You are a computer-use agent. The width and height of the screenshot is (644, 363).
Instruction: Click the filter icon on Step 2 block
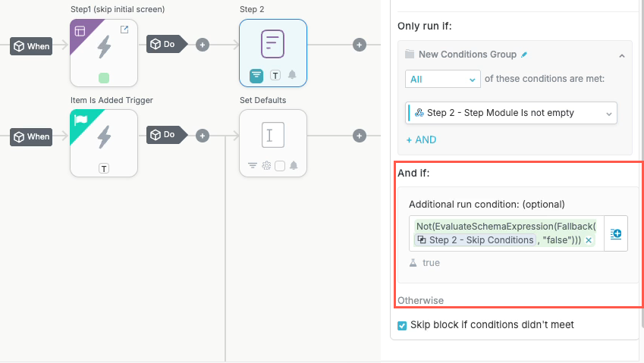(x=256, y=75)
